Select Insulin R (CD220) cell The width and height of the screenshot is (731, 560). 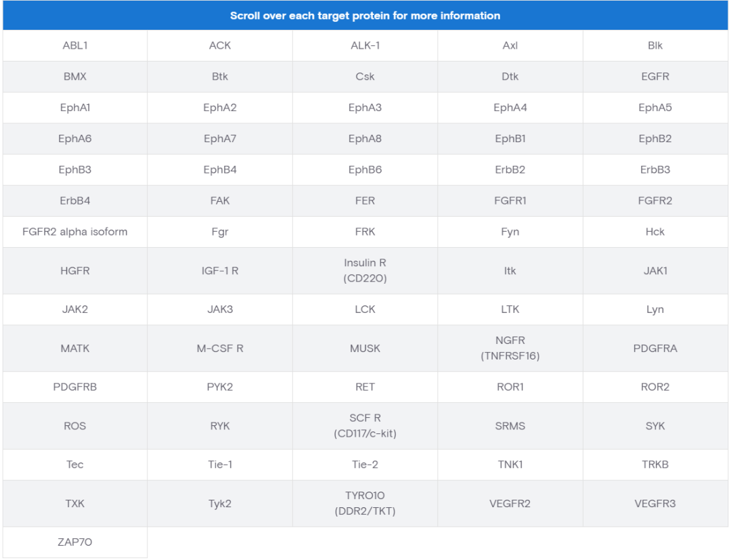pyautogui.click(x=365, y=271)
